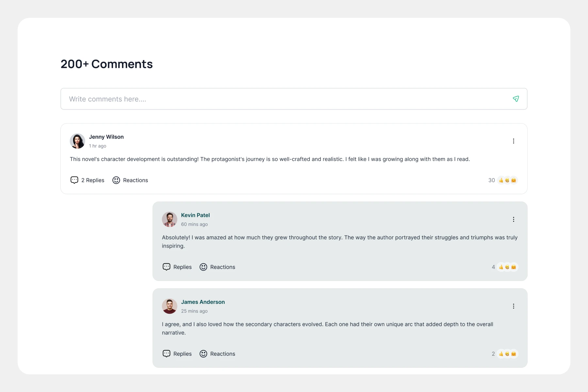
Task: Click the smiley face icon on Kevin's comment
Action: (x=204, y=267)
